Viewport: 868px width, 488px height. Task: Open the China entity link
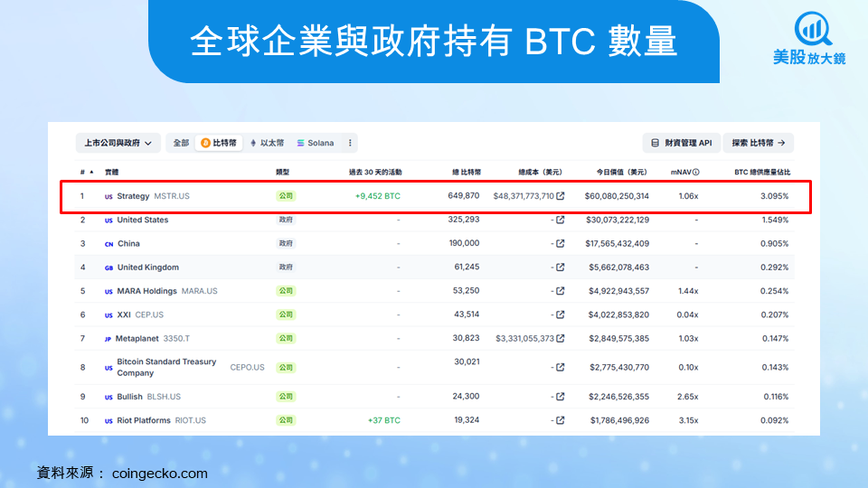pos(128,243)
